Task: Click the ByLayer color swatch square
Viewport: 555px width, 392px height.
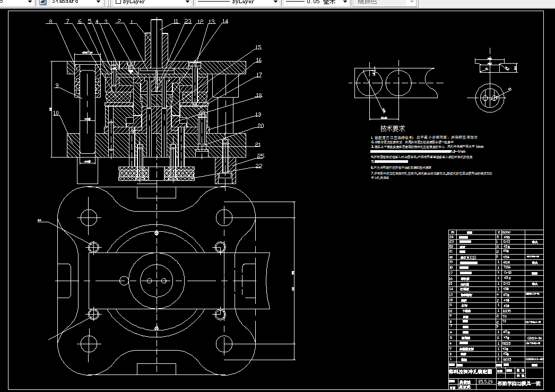Action: [x=118, y=2]
